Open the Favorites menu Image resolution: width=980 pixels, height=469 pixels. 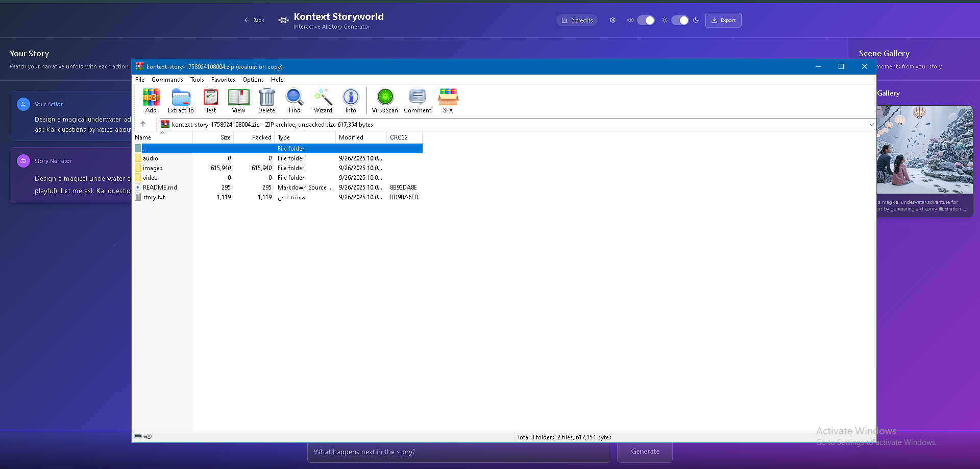[223, 80]
